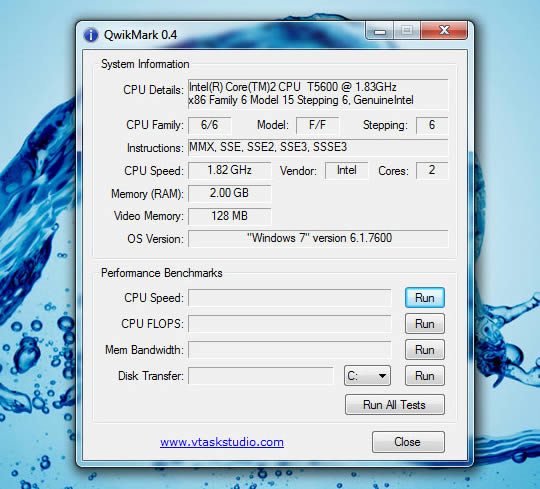Click the 2.00 GB memory value

[x=230, y=193]
